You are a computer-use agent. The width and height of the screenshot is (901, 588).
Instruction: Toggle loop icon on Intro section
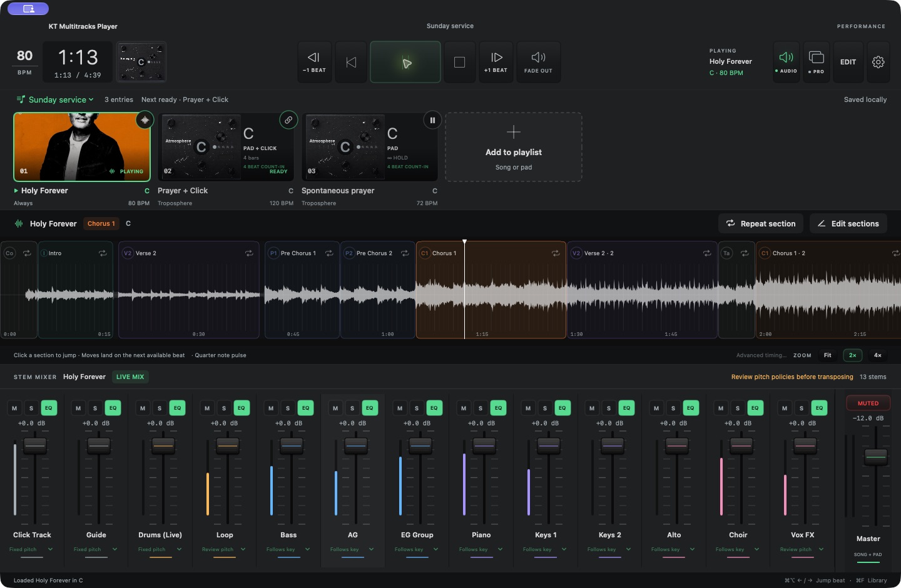[103, 253]
